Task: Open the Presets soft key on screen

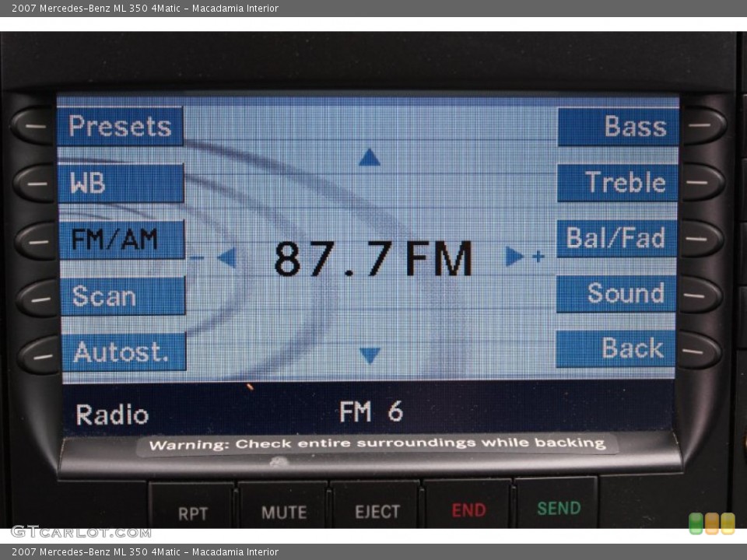Action: click(120, 126)
